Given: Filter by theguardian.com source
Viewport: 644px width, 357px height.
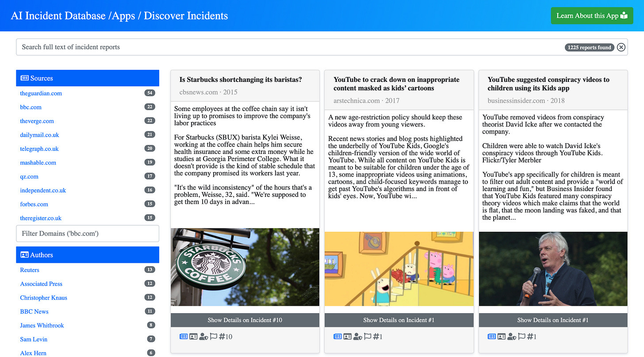Looking at the screenshot, I should (x=41, y=93).
